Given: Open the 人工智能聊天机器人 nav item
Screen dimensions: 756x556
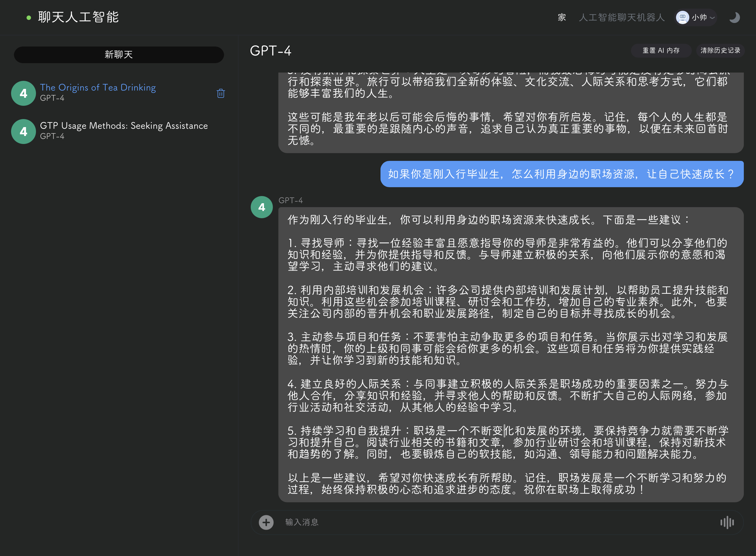Looking at the screenshot, I should [622, 17].
